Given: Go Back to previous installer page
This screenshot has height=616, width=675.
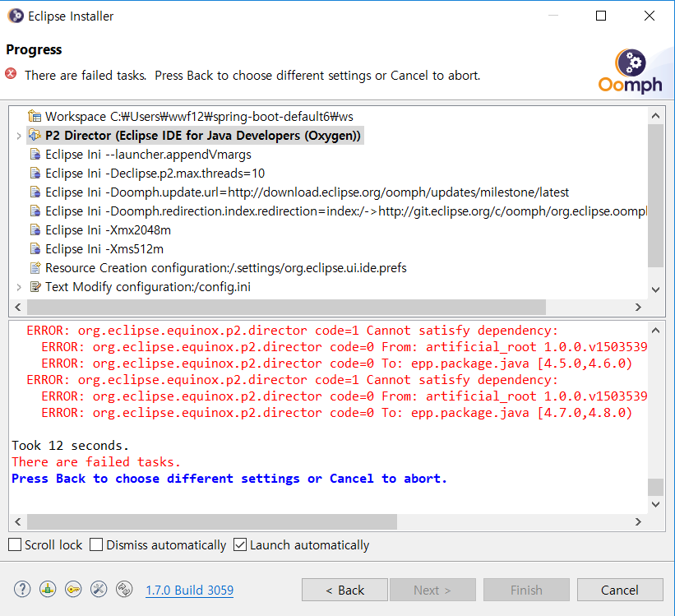Looking at the screenshot, I should click(x=344, y=590).
